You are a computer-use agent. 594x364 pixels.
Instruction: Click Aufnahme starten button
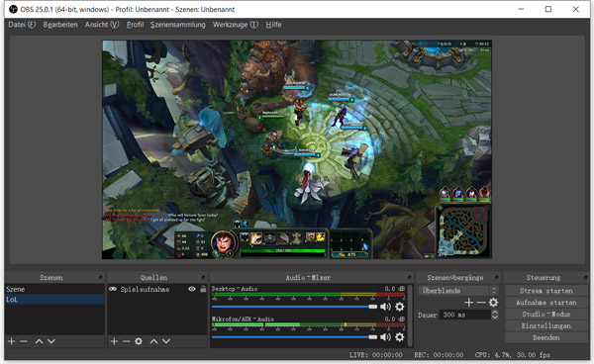click(546, 303)
